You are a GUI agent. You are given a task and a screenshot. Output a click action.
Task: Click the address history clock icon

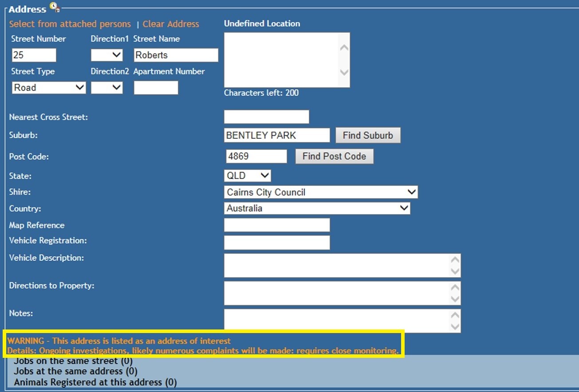54,7
